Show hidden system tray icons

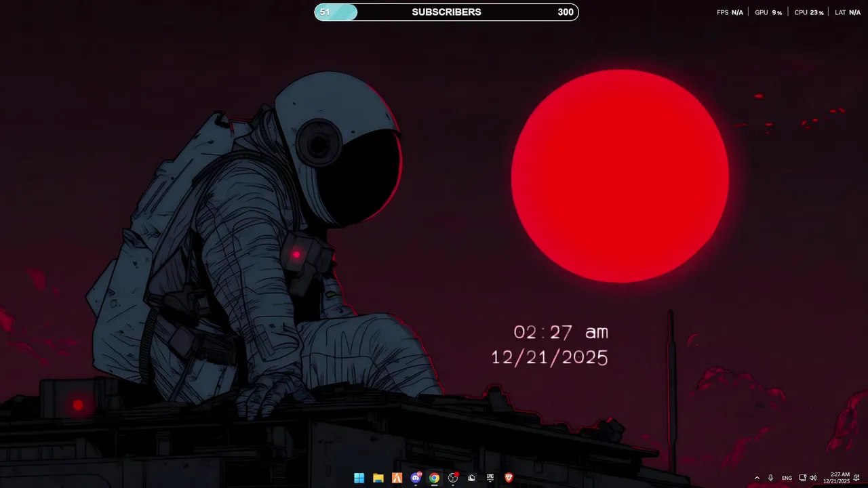tap(757, 478)
